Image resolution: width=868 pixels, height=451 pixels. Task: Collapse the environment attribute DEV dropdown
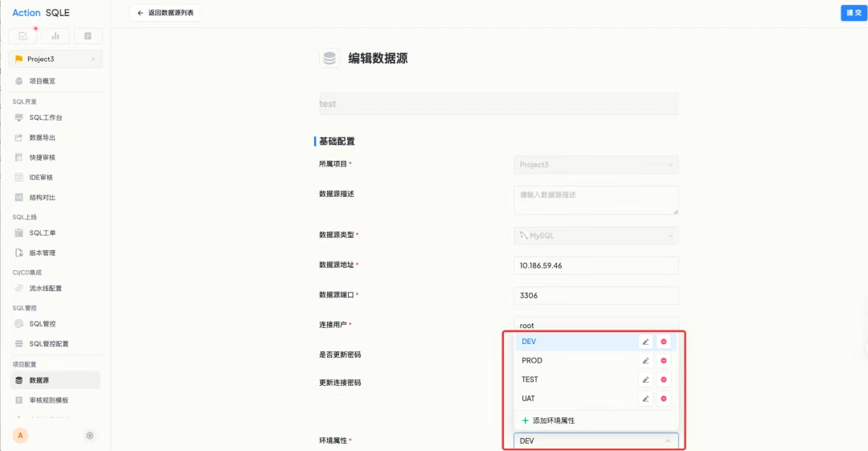[596, 441]
